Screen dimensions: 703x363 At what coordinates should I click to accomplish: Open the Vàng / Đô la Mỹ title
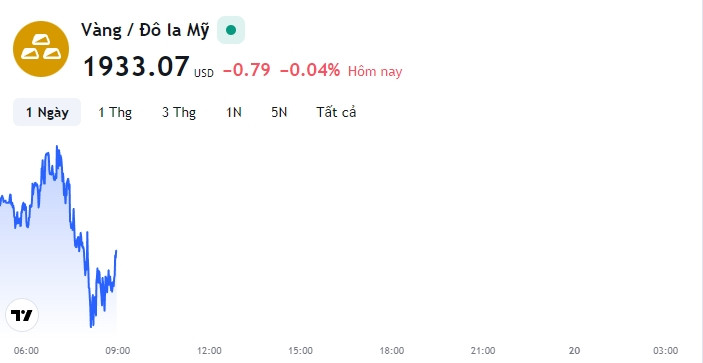[x=145, y=30]
